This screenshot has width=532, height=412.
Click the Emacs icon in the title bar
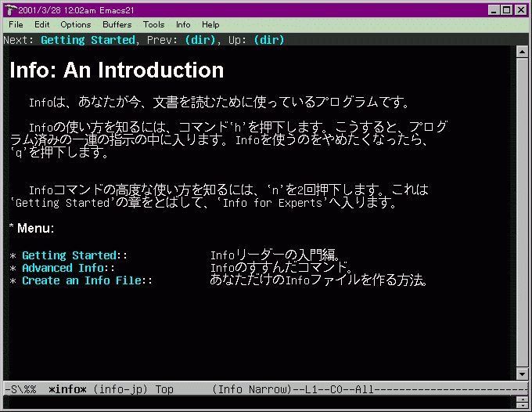click(10, 10)
